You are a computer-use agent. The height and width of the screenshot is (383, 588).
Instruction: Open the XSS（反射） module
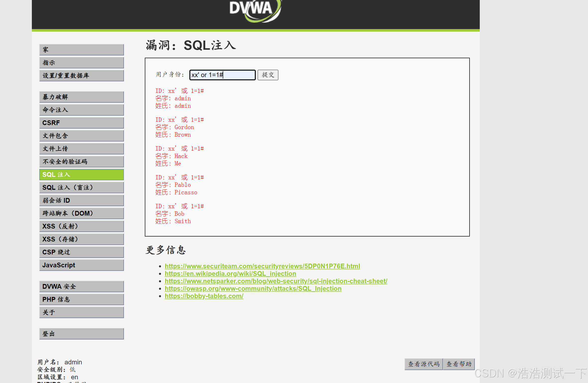pyautogui.click(x=81, y=226)
